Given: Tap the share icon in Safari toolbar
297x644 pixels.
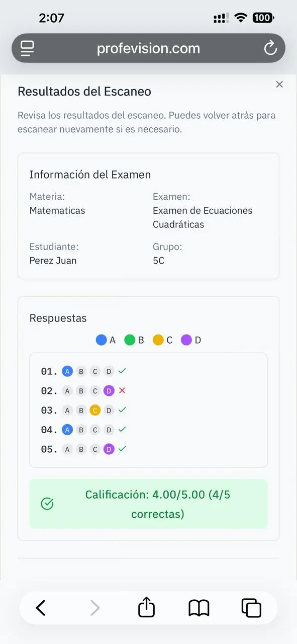Looking at the screenshot, I should tap(146, 607).
